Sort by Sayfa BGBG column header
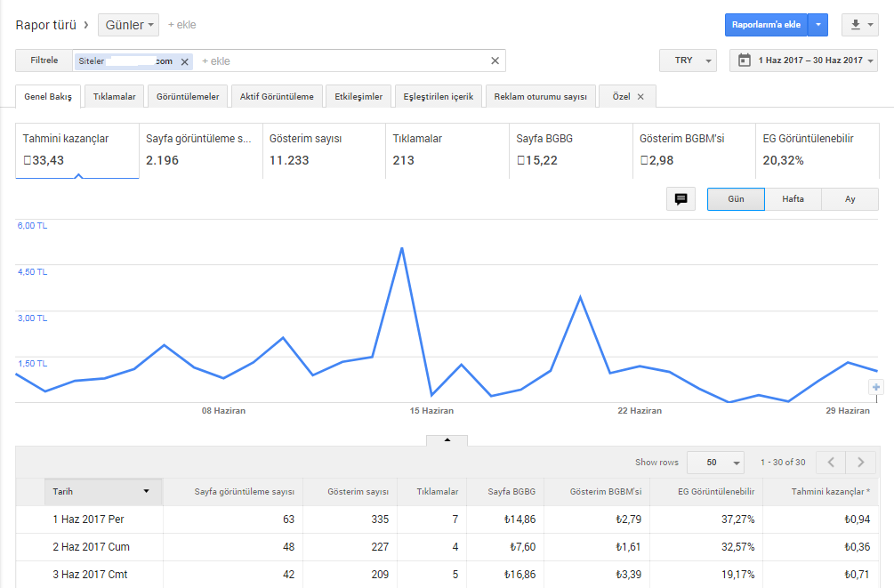 click(x=505, y=492)
